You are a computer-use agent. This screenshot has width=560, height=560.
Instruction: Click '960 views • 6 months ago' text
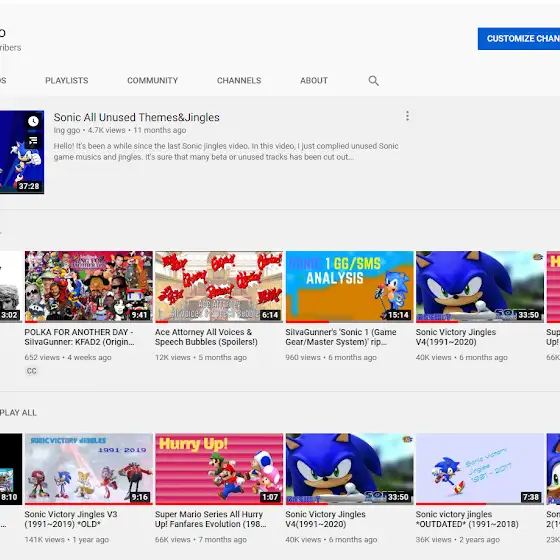pyautogui.click(x=331, y=357)
